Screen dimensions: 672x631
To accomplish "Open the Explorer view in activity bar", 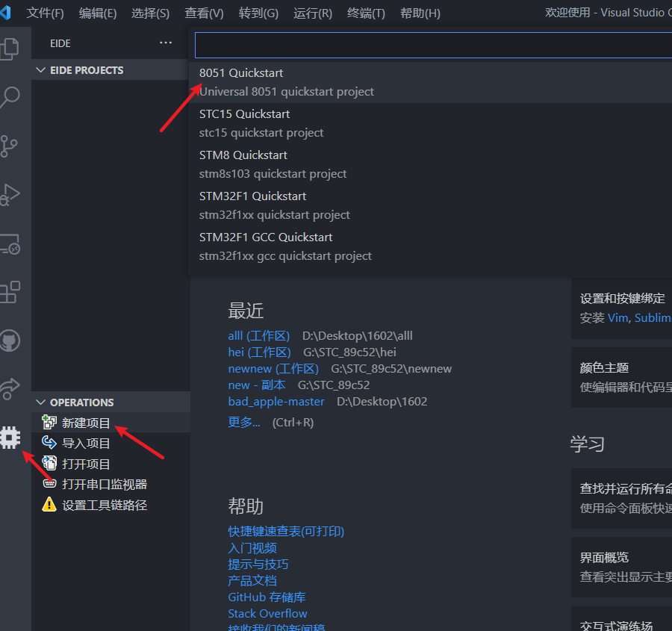I will (x=10, y=49).
